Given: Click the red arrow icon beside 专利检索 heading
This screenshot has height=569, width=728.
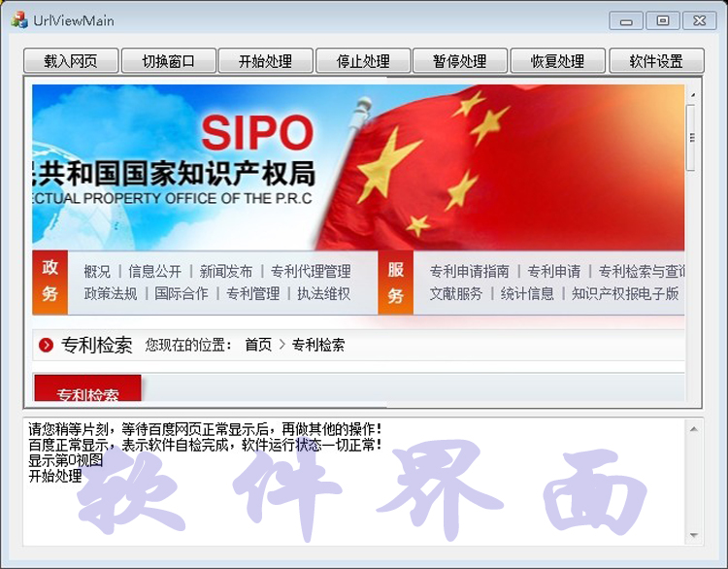Looking at the screenshot, I should [46, 345].
